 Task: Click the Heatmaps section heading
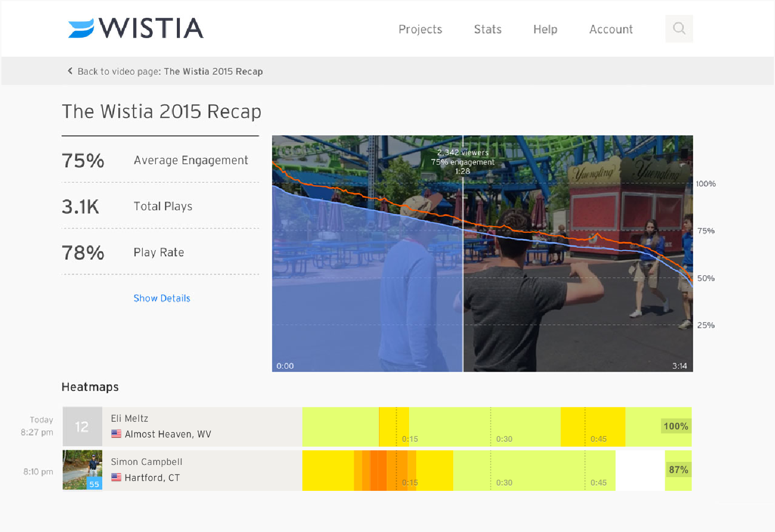(x=90, y=387)
